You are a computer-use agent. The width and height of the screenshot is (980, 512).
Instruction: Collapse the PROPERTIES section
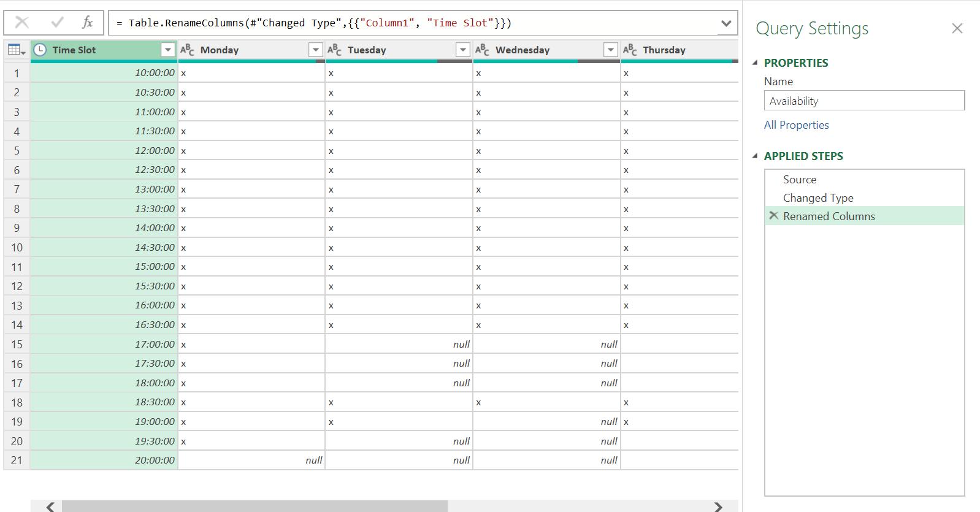click(755, 63)
